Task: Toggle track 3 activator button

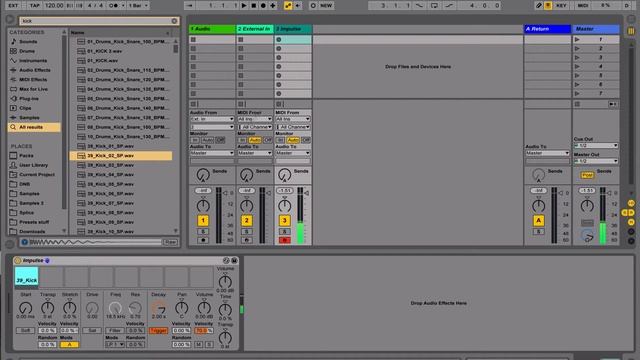Action: pos(284,221)
